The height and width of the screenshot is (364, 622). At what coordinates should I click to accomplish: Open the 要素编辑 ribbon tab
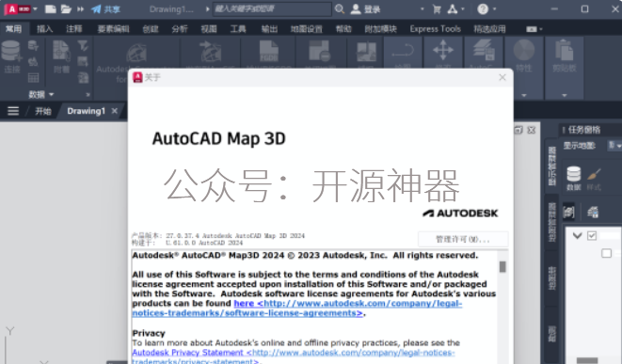(114, 28)
